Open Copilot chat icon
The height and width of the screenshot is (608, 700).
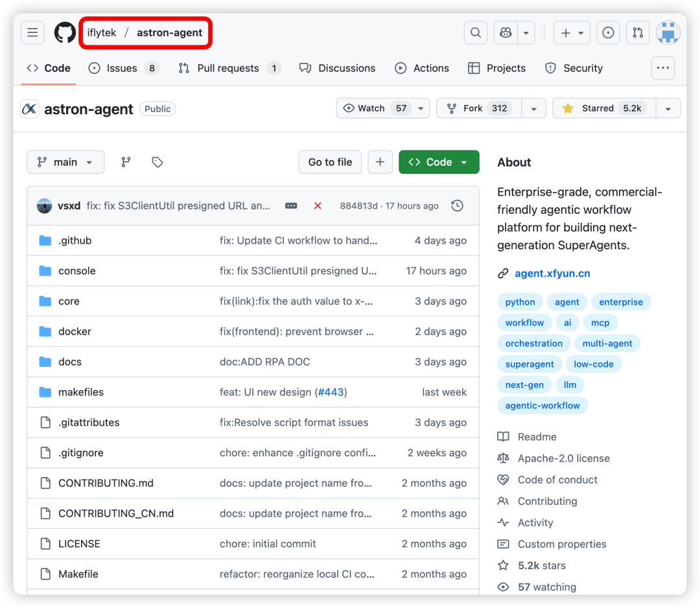click(x=506, y=32)
